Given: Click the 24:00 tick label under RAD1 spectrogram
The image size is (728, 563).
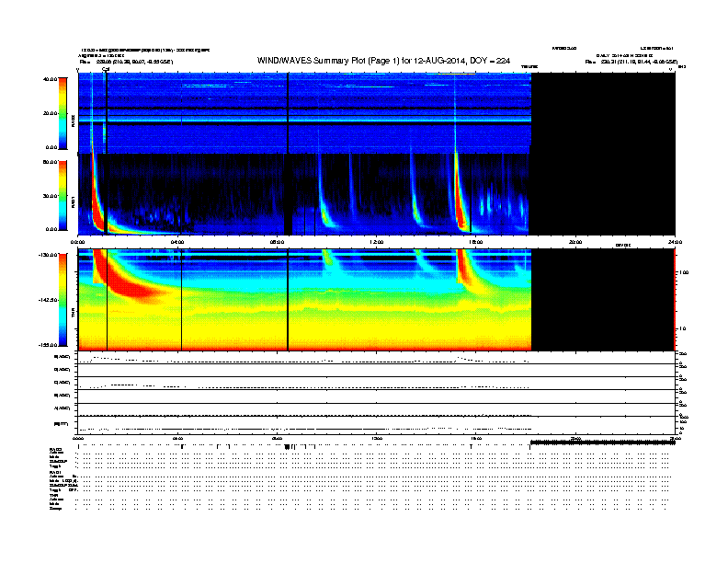Looking at the screenshot, I should [675, 242].
